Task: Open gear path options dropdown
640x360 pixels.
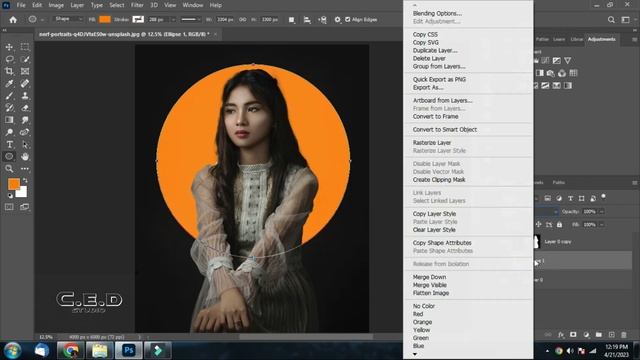Action: coord(337,20)
